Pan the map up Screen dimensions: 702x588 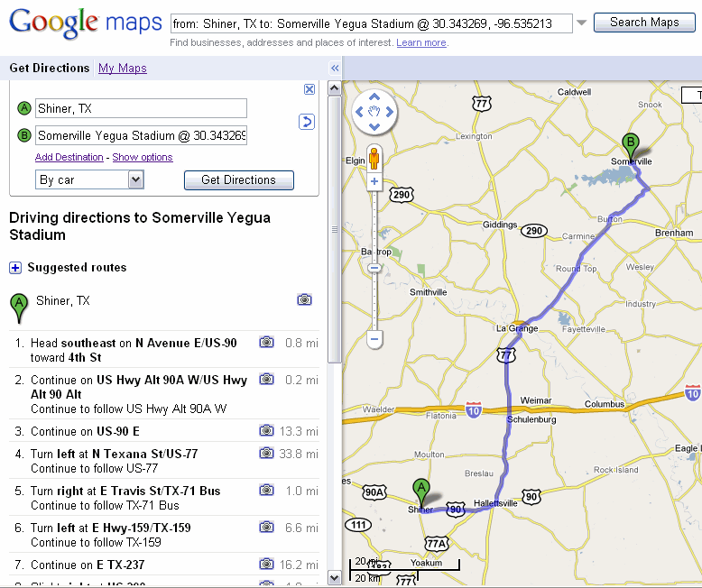(374, 97)
